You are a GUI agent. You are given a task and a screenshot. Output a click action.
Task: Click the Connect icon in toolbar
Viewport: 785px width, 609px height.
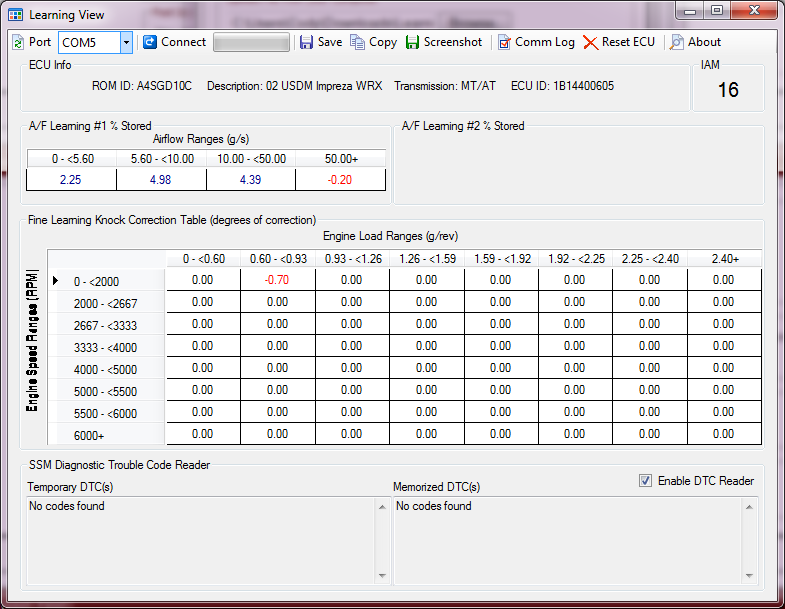pos(150,42)
